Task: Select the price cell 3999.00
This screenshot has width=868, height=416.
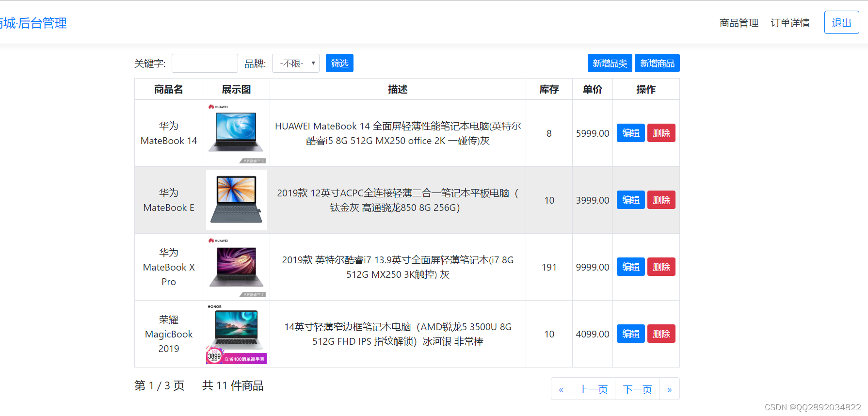Action: pyautogui.click(x=593, y=200)
